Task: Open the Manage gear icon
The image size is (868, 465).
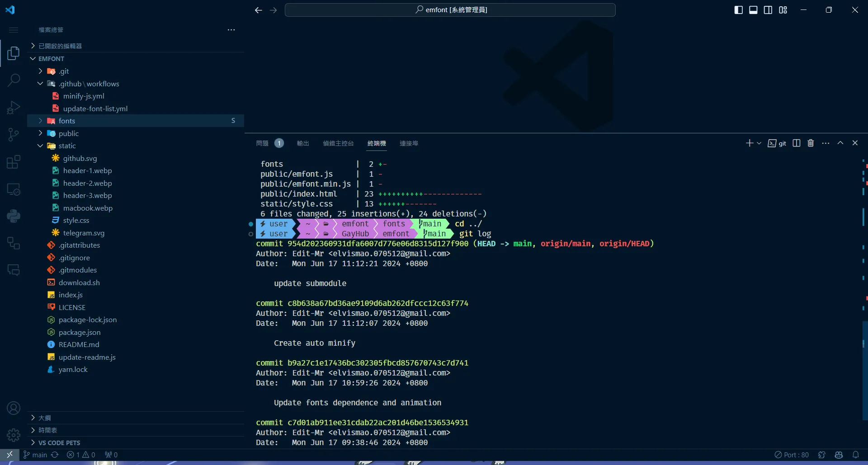Action: click(14, 435)
